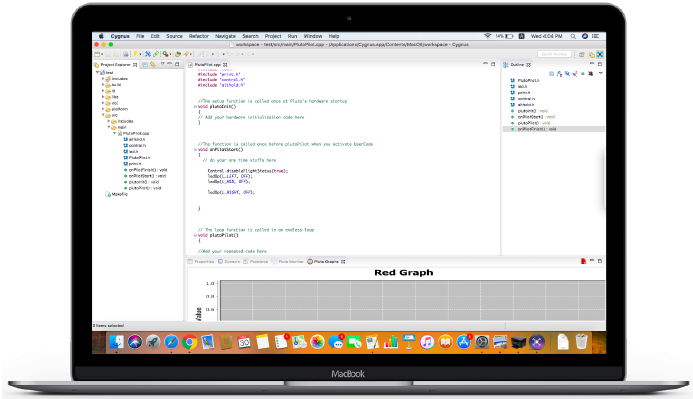The width and height of the screenshot is (693, 399).
Task: Open System Preferences from the Dock
Action: [482, 342]
